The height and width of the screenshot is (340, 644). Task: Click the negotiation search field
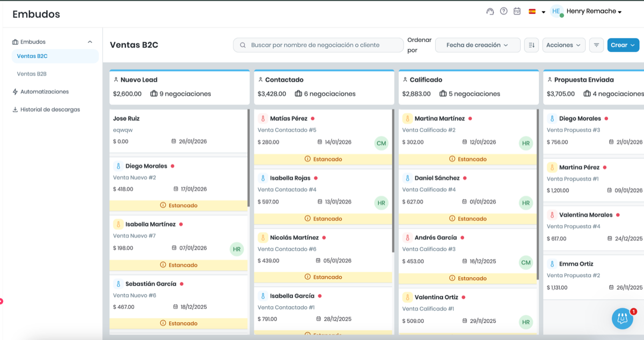[x=318, y=45]
